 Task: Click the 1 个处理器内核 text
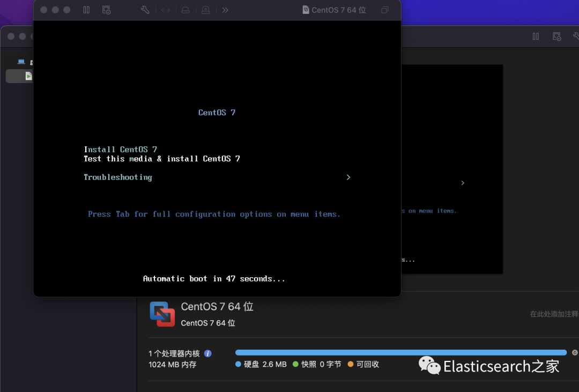click(x=174, y=353)
